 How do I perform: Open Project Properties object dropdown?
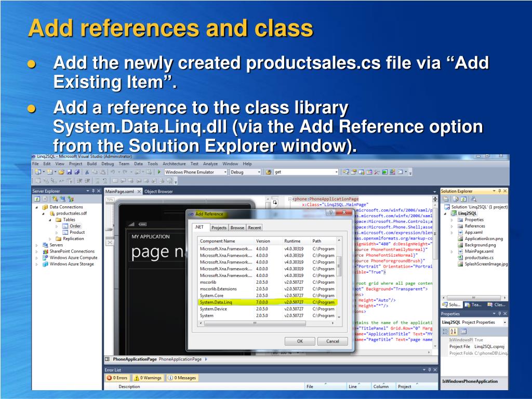505,322
